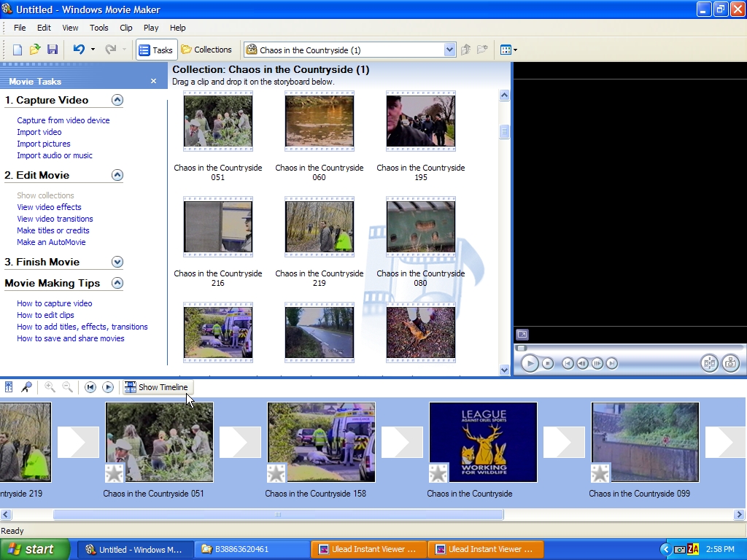Open the Clip menu
This screenshot has height=560, width=747.
tap(126, 28)
